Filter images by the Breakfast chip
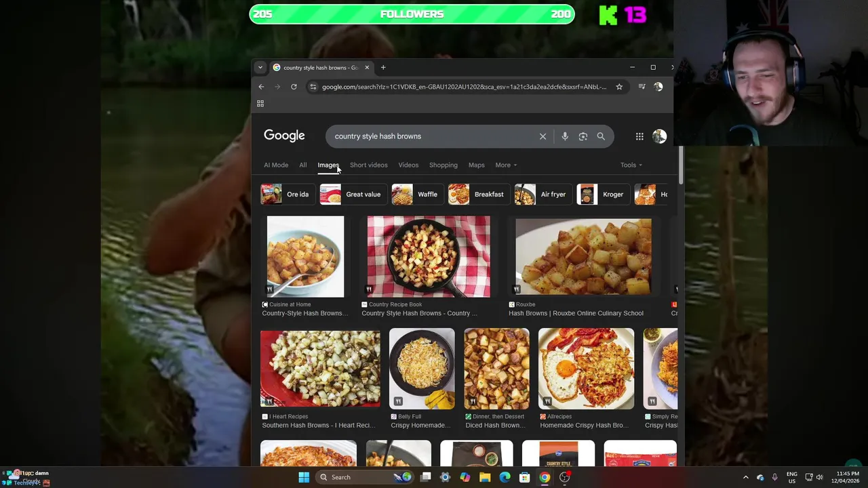 pos(478,195)
